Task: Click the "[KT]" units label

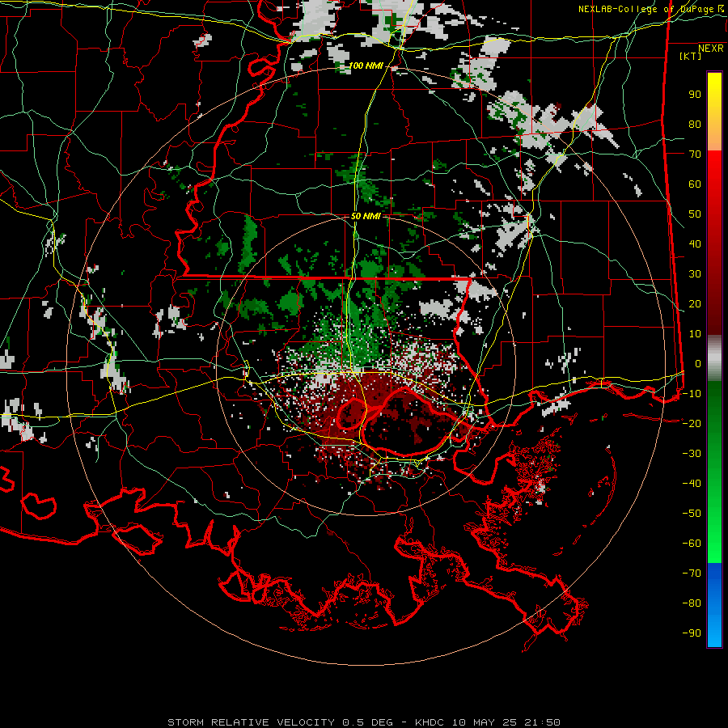Action: pyautogui.click(x=691, y=56)
